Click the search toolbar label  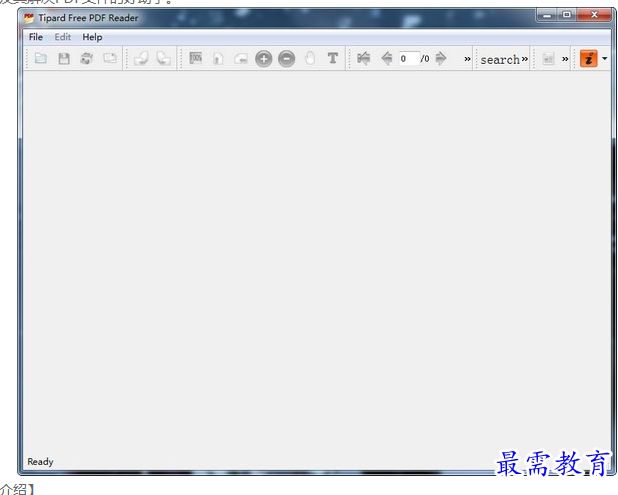pos(500,60)
